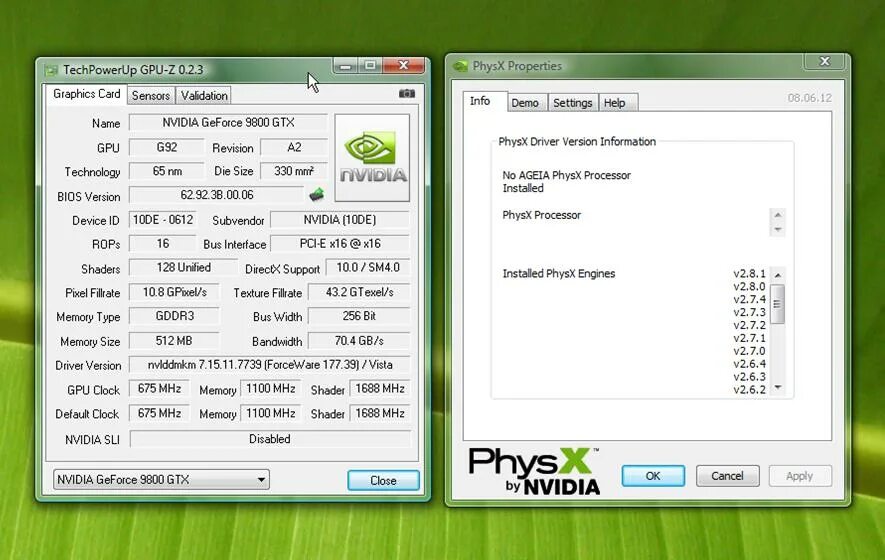Switch to the Sensors tab in GPU-Z
885x560 pixels.
(151, 95)
